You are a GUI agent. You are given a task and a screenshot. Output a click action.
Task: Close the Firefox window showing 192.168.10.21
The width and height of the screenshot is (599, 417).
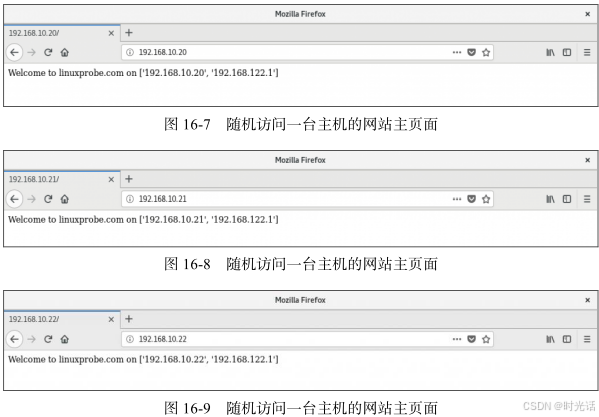588,160
